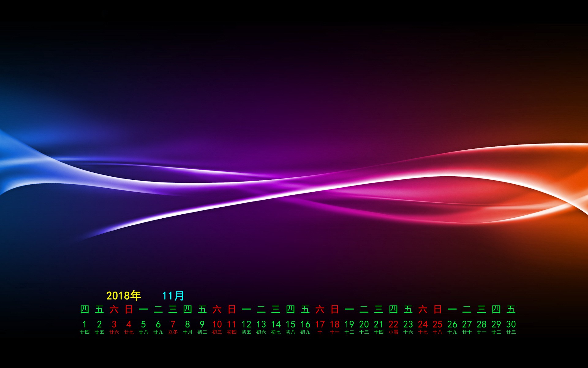
Task: Choose date 20 labeled 十三
Action: [364, 324]
